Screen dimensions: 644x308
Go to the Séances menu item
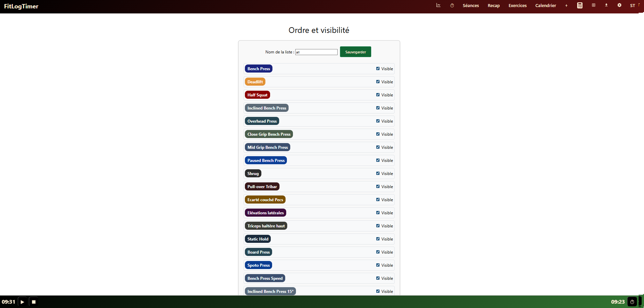pos(471,6)
